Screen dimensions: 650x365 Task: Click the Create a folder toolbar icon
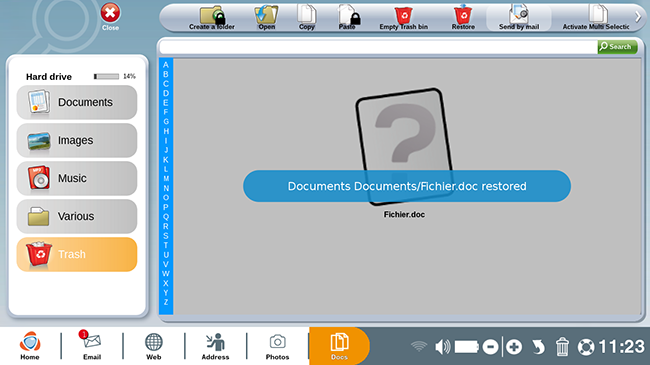(212, 18)
